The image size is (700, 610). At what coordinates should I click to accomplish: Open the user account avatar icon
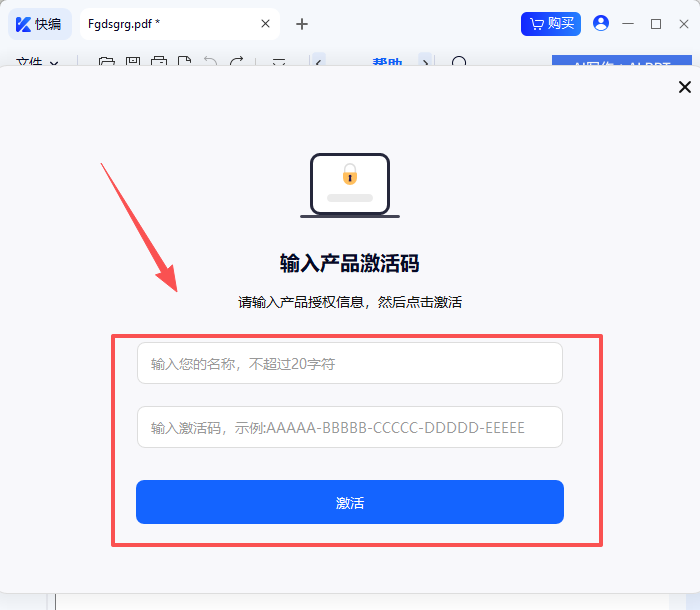pos(600,23)
